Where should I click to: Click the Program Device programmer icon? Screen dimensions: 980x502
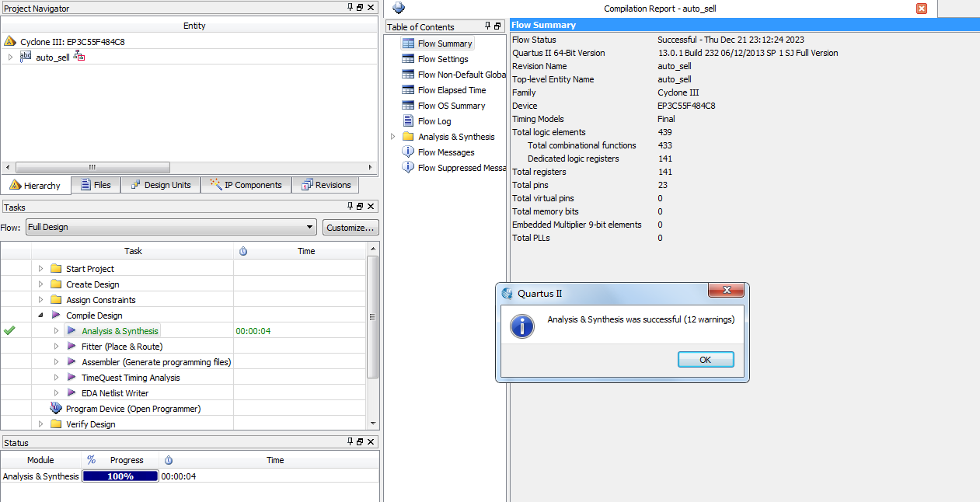coord(56,408)
